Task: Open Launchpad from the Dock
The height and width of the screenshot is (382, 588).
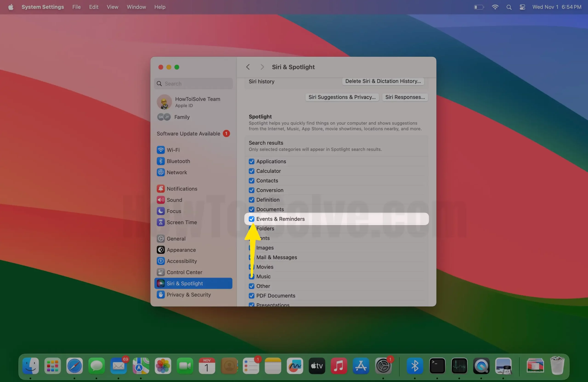Action: pyautogui.click(x=53, y=365)
